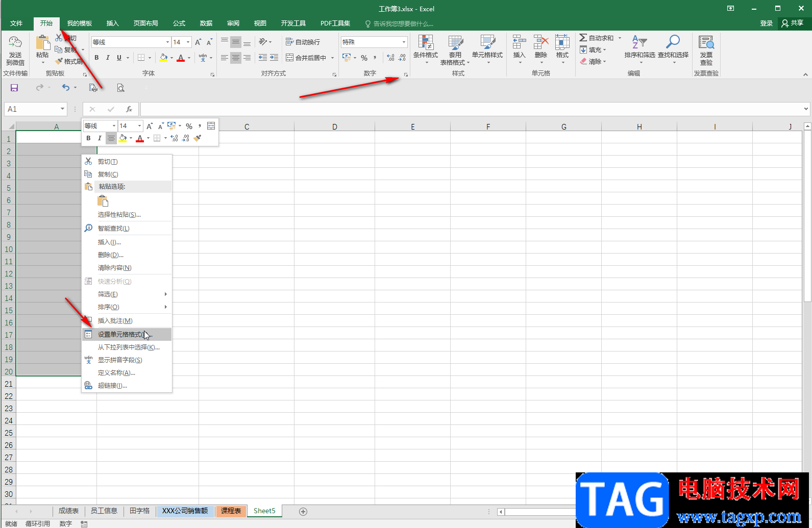
Task: Click the Insert Function fx icon
Action: pos(129,109)
